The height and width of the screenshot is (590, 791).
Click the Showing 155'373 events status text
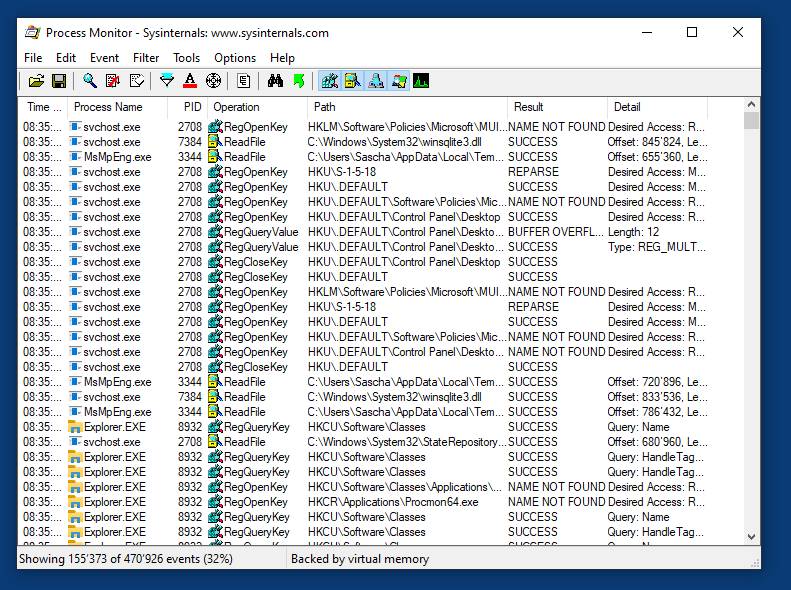tap(126, 559)
